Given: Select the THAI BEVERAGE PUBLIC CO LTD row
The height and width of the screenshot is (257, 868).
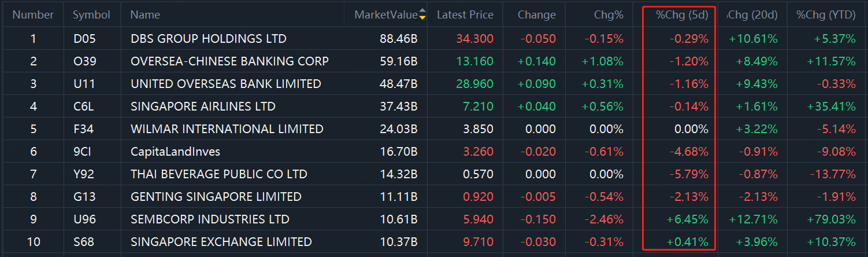Looking at the screenshot, I should pyautogui.click(x=434, y=174).
